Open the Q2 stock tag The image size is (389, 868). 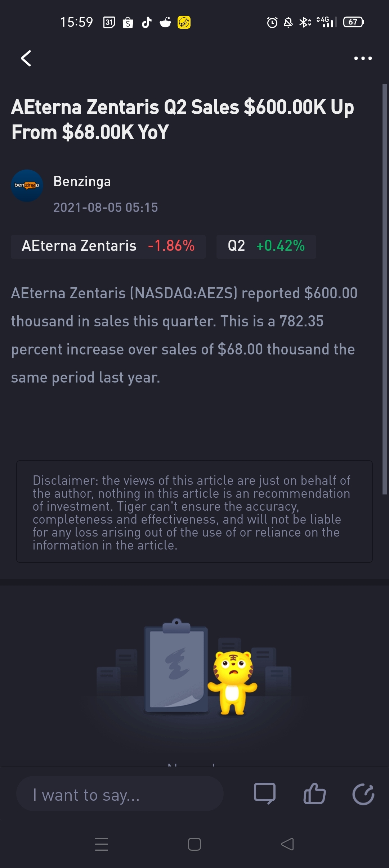[x=266, y=247]
